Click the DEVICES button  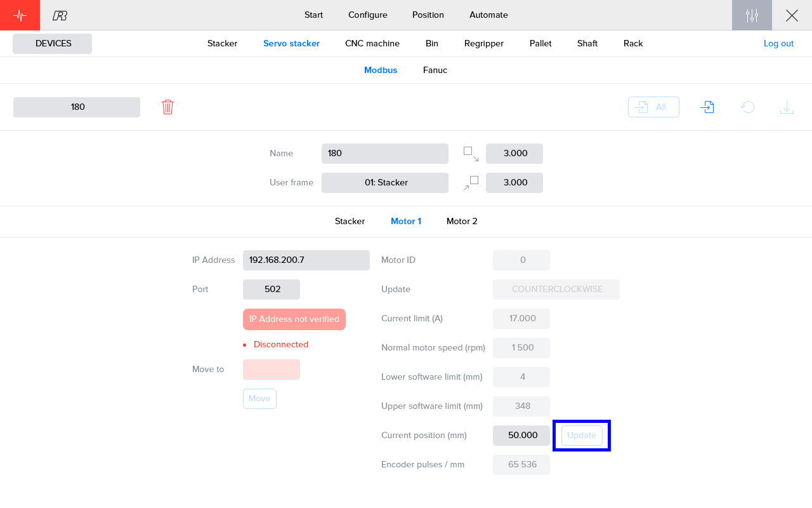coord(53,44)
